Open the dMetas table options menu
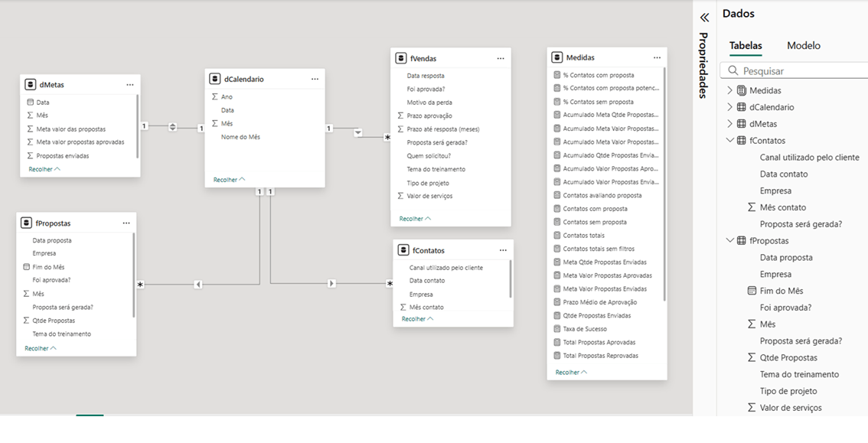Viewport: 868px width, 443px height. click(x=130, y=85)
